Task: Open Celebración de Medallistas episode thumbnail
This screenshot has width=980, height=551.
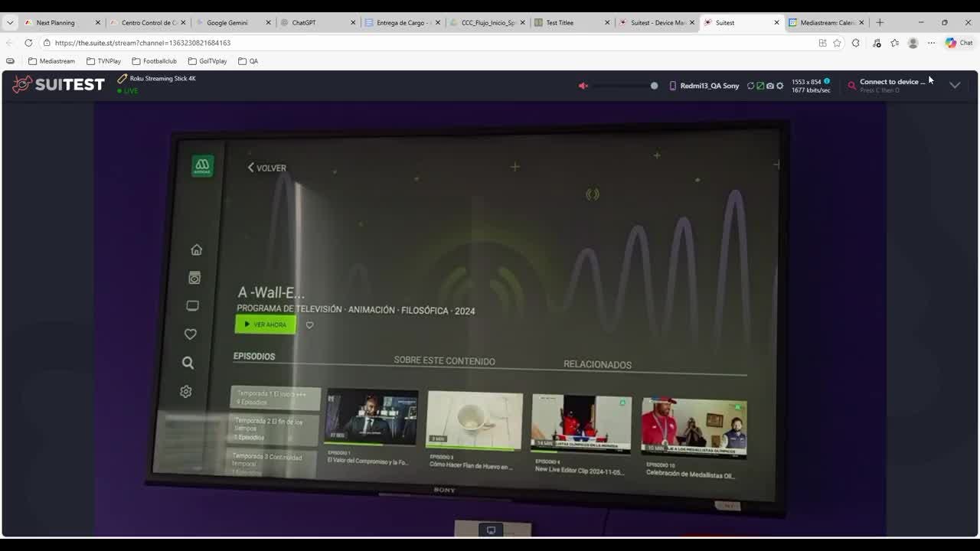Action: coord(694,427)
